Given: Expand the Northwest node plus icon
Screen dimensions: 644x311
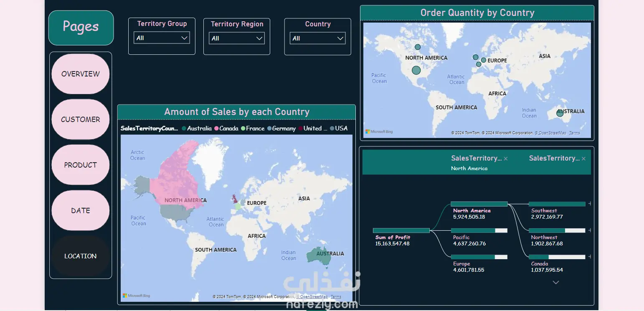Looking at the screenshot, I should coord(589,230).
